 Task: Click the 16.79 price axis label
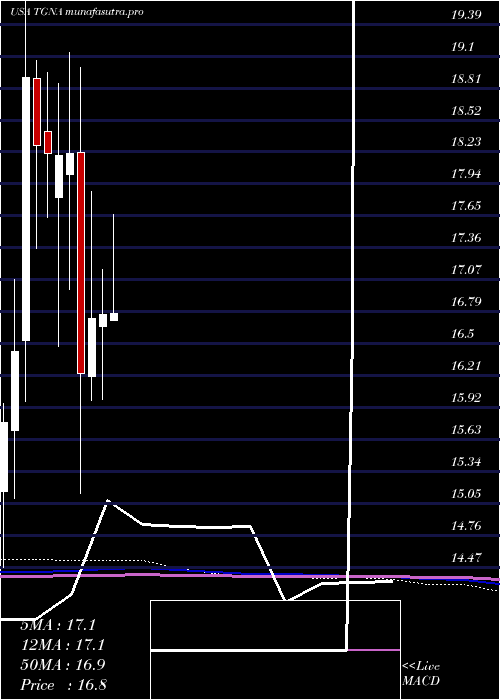[466, 302]
